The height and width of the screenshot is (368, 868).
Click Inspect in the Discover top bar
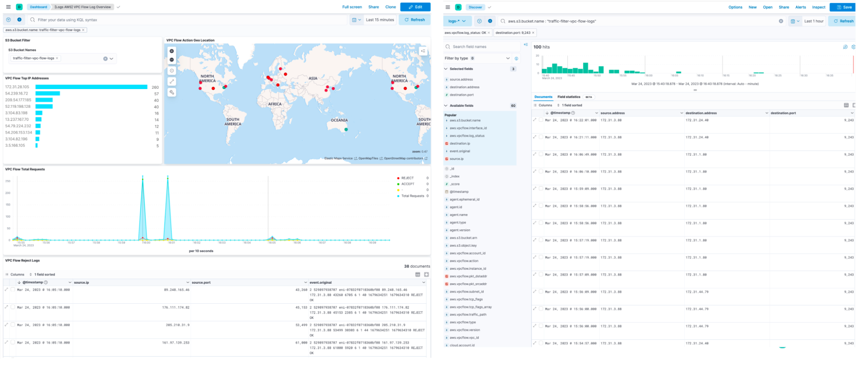(x=818, y=7)
